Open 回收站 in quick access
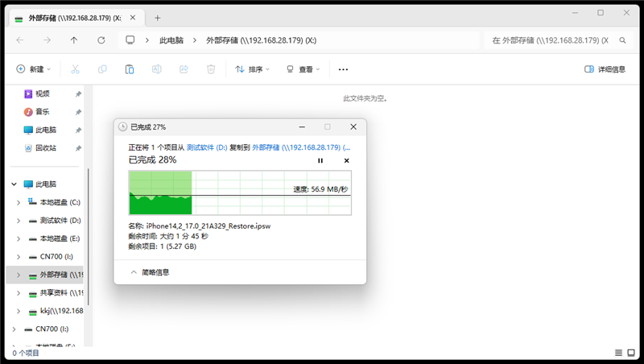 tap(46, 148)
